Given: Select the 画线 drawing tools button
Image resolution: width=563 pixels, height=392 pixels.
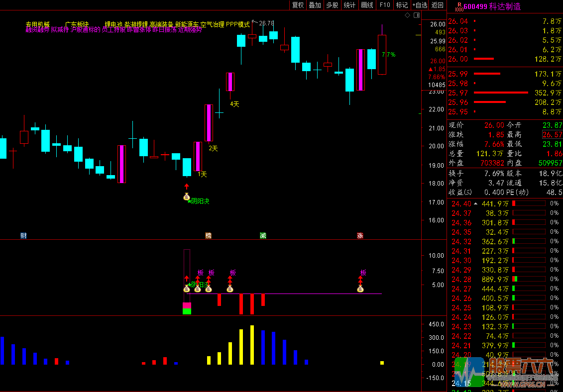Looking at the screenshot, I should tap(367, 5).
